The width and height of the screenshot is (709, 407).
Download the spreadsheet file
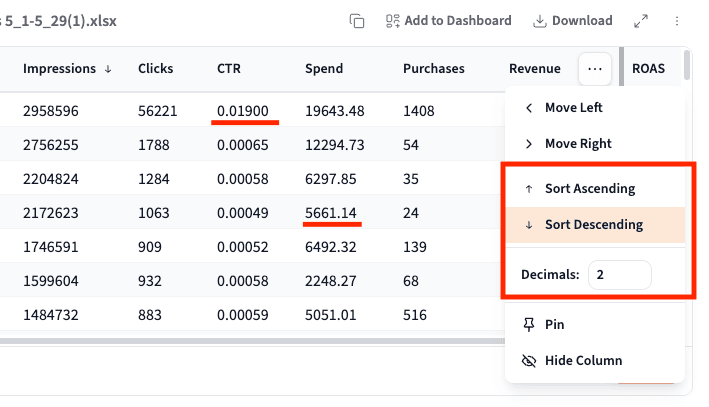click(x=572, y=21)
